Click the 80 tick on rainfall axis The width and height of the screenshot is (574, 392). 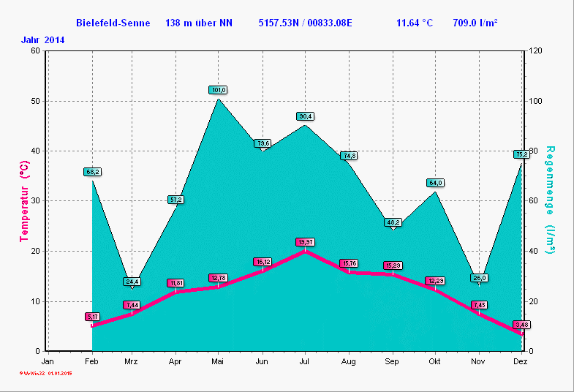coord(533,151)
